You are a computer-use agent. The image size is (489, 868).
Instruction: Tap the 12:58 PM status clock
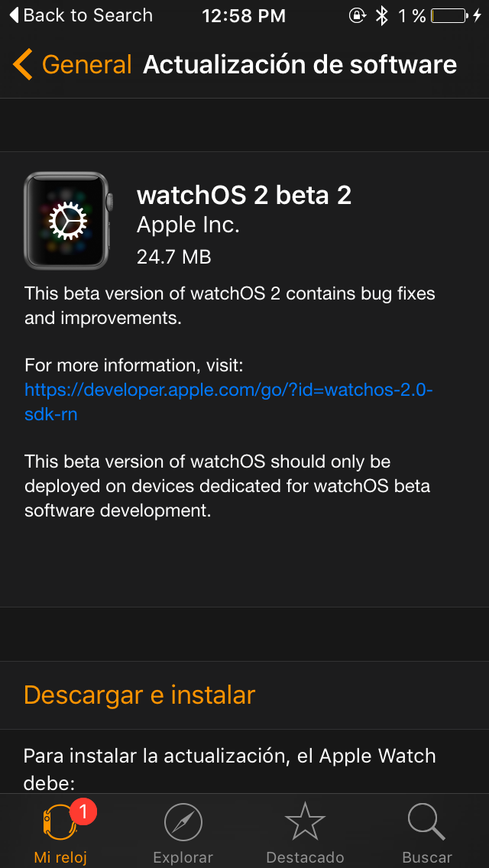tap(244, 15)
